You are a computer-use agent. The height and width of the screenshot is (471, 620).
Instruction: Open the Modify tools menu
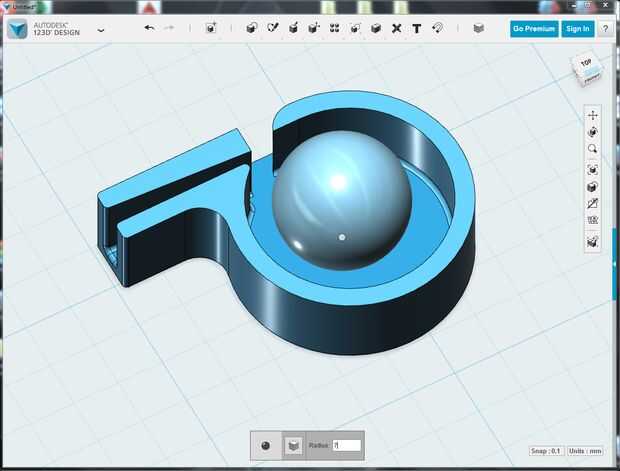(x=314, y=28)
